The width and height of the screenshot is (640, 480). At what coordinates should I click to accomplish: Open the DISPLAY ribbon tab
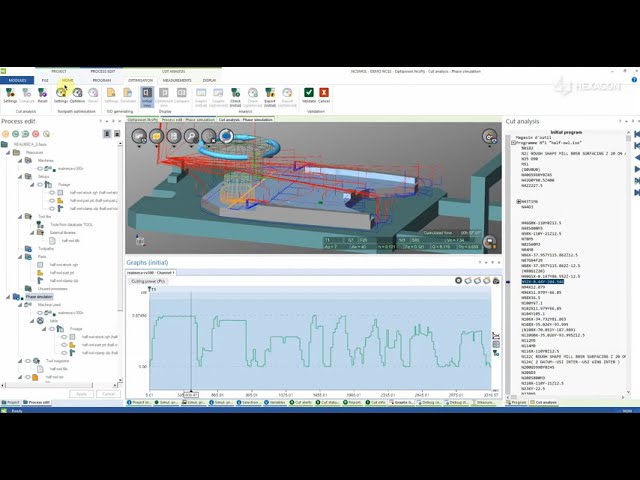point(209,80)
